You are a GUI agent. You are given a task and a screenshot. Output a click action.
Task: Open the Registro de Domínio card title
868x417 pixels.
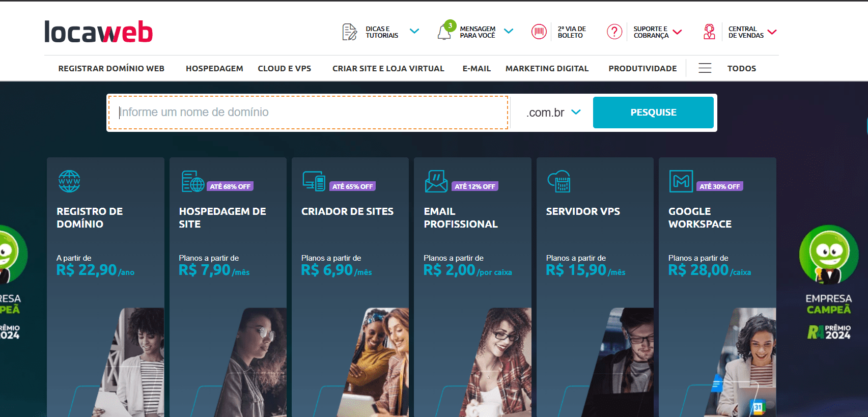pos(90,217)
